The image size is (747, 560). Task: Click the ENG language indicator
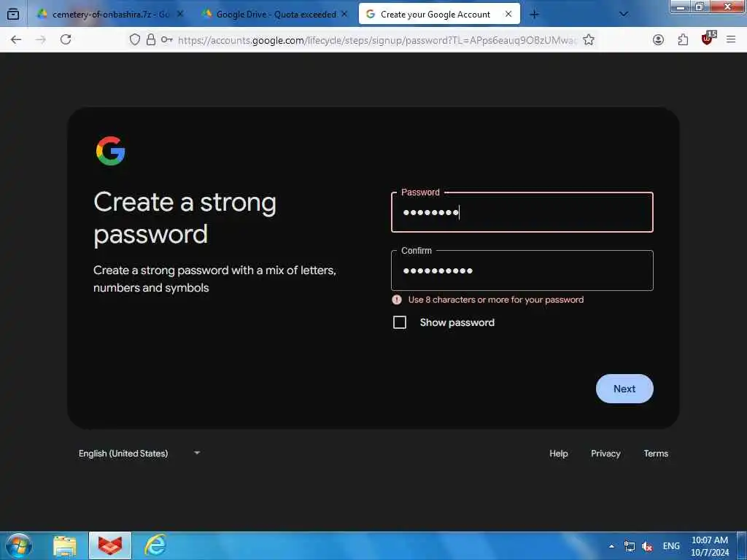pos(671,546)
